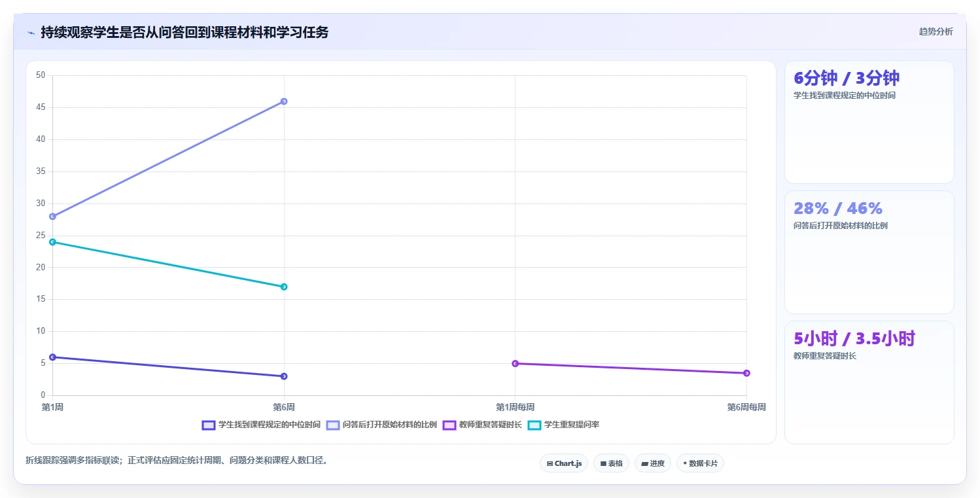Image resolution: width=980 pixels, height=498 pixels.
Task: Click the 问答后打开原始材料的比例 card caption
Action: 841,226
